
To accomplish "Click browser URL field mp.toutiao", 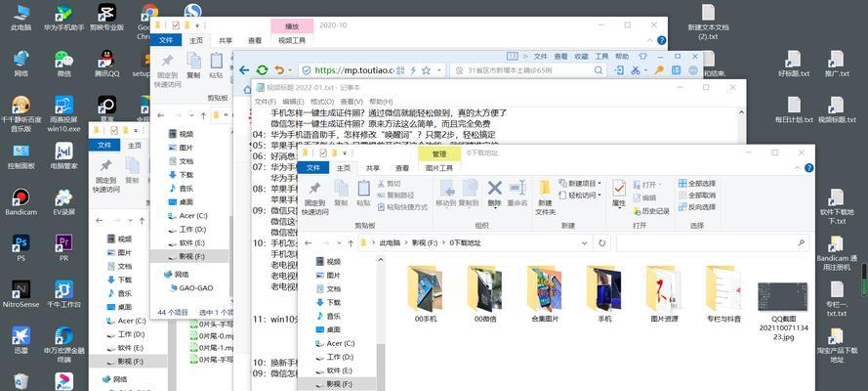I will [x=354, y=70].
